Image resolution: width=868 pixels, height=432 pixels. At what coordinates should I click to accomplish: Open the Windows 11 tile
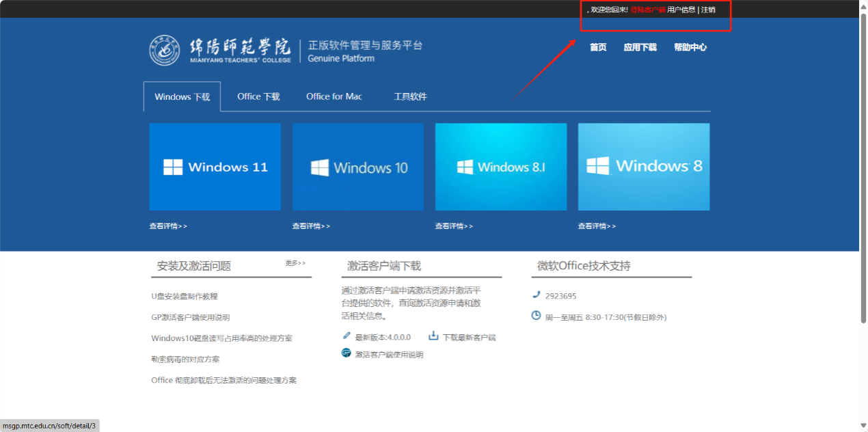point(215,167)
